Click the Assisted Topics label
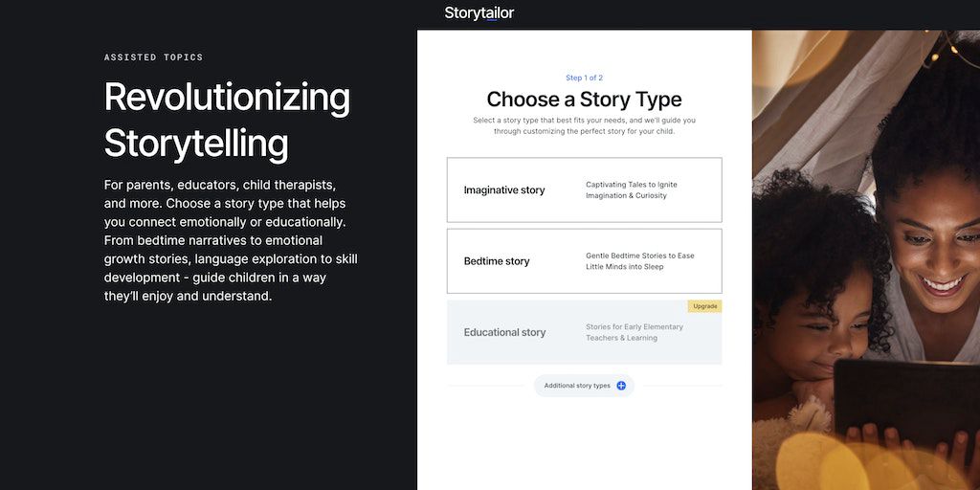 click(153, 57)
